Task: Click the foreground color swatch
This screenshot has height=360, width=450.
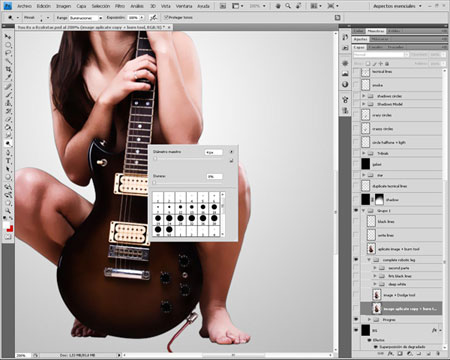Action: click(7, 225)
